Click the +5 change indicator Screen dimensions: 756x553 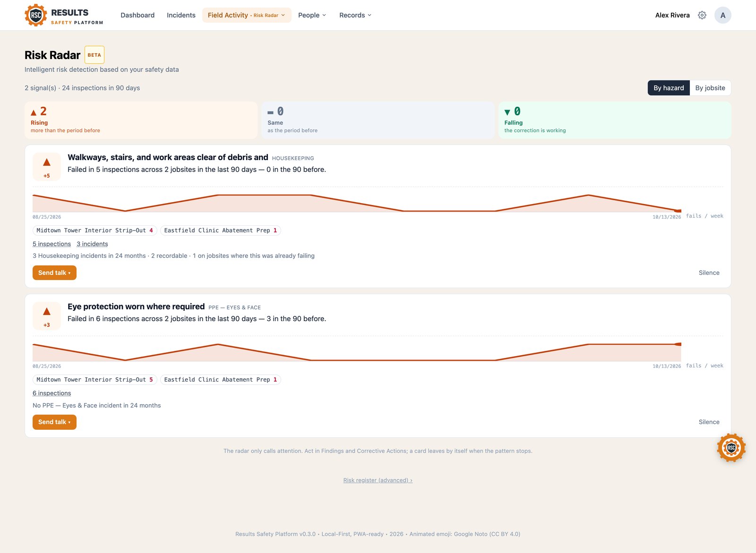click(46, 176)
